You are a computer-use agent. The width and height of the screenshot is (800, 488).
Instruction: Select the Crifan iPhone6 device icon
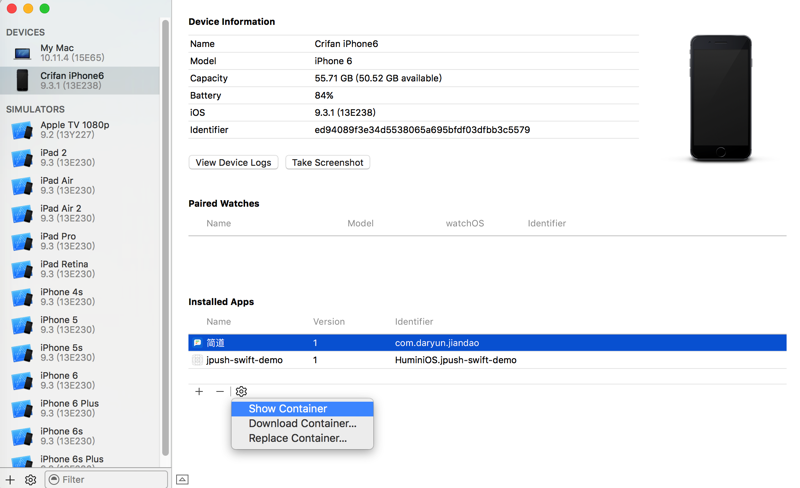click(22, 80)
